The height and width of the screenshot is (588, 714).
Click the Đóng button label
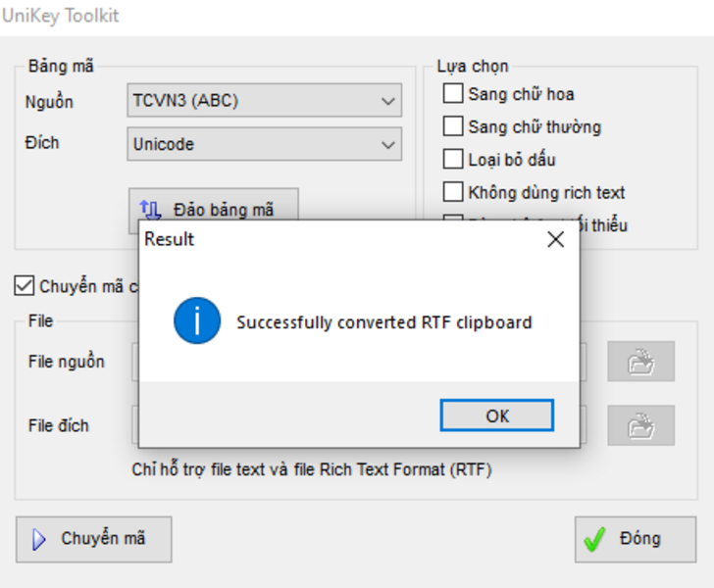point(639,538)
